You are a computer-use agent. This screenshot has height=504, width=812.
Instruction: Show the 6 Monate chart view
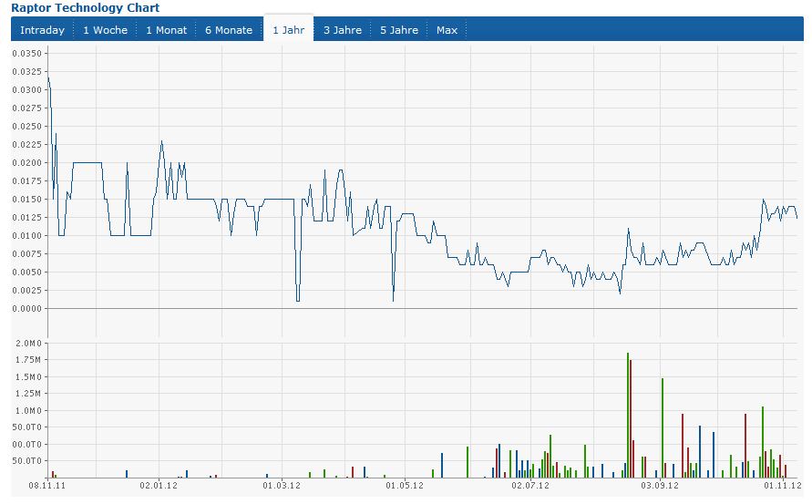pos(228,30)
